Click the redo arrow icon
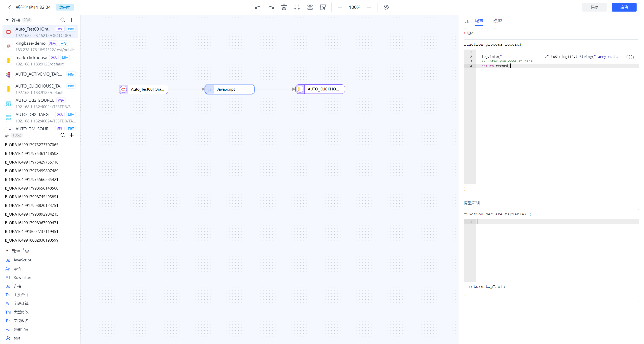Image resolution: width=644 pixels, height=344 pixels. coord(271,7)
